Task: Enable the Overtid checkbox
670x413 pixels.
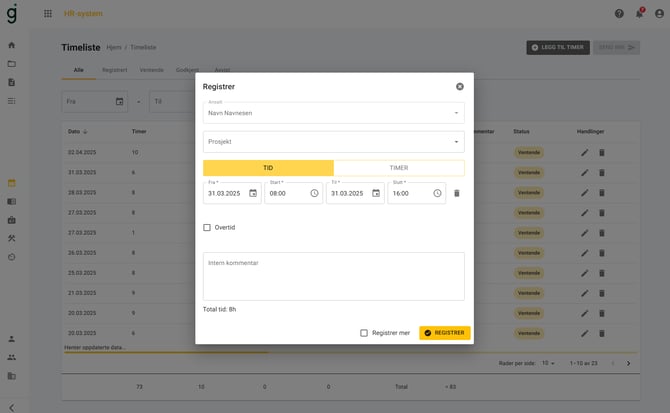Action: coord(207,227)
